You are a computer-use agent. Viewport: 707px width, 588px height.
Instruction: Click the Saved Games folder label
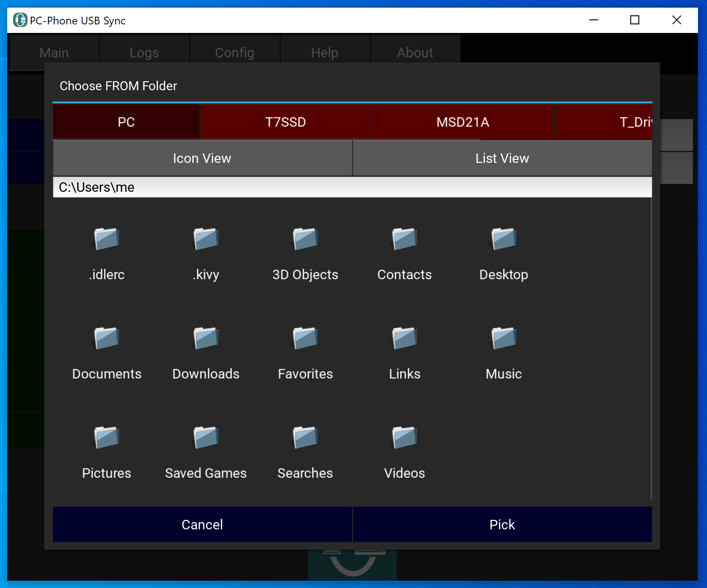tap(206, 473)
